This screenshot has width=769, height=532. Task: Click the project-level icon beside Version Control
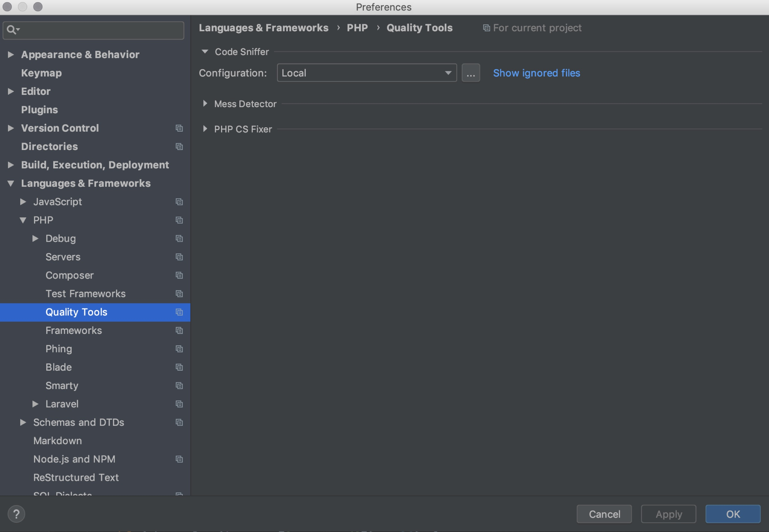(x=179, y=128)
